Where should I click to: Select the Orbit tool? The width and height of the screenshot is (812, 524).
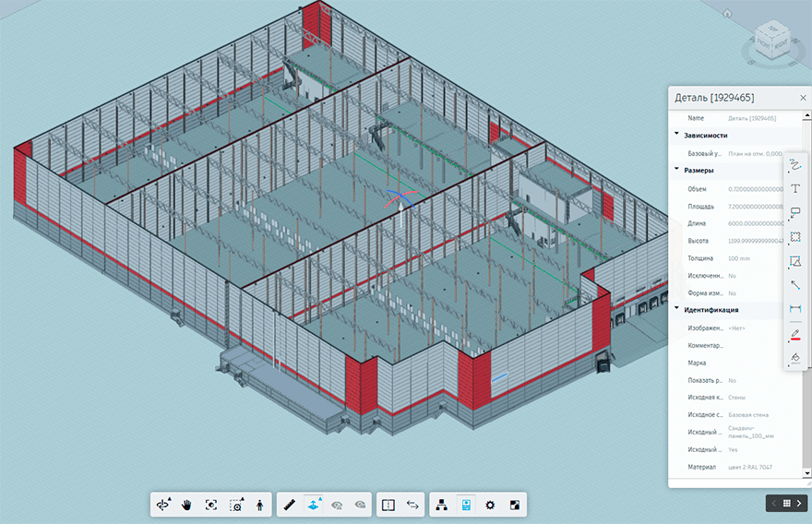coord(163,505)
